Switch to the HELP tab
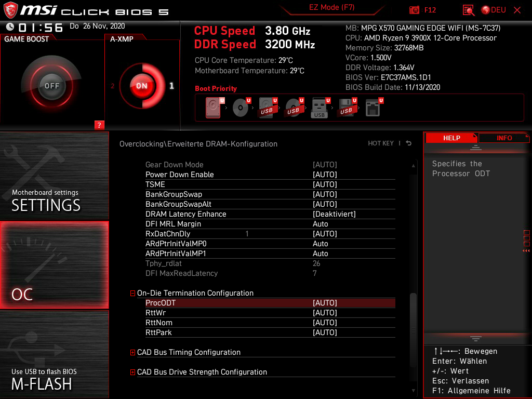532x399 pixels. pyautogui.click(x=451, y=138)
